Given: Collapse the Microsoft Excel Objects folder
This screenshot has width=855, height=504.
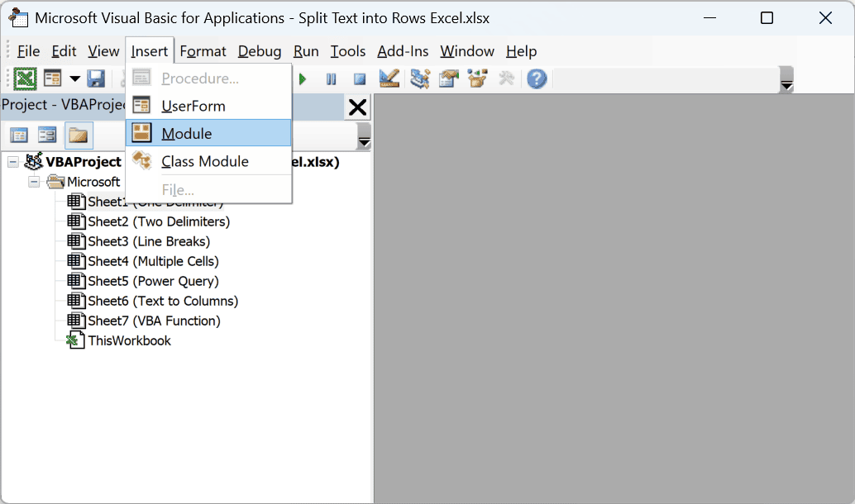Looking at the screenshot, I should click(x=34, y=182).
